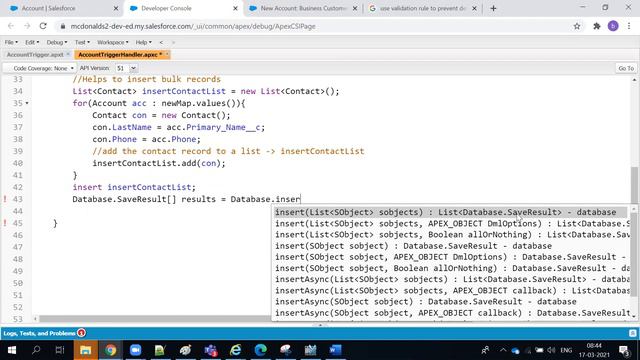Reload the Developer Console page

[x=43, y=26]
